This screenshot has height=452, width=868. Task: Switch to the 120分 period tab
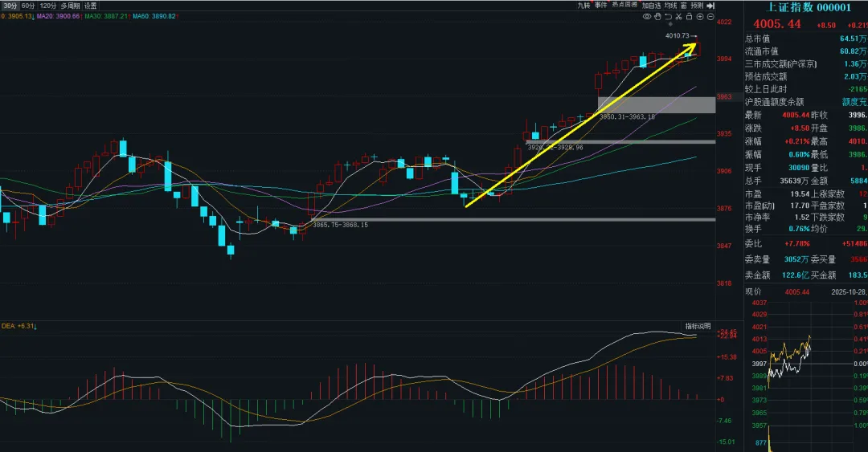(x=48, y=6)
